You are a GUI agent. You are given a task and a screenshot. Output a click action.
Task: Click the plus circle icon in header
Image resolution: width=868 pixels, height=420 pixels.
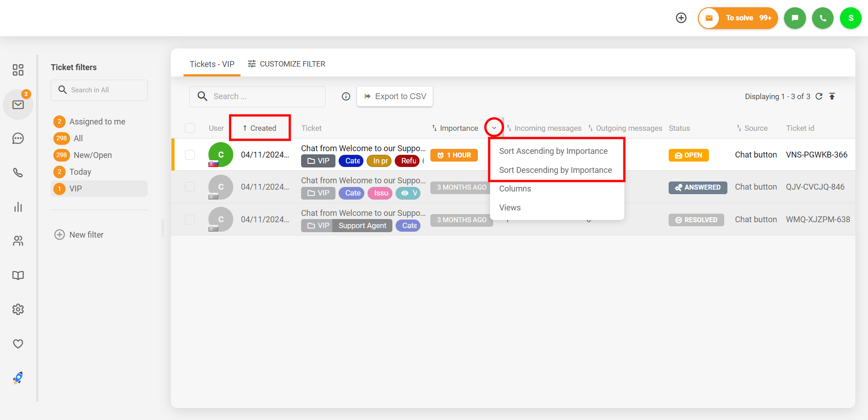(x=681, y=18)
